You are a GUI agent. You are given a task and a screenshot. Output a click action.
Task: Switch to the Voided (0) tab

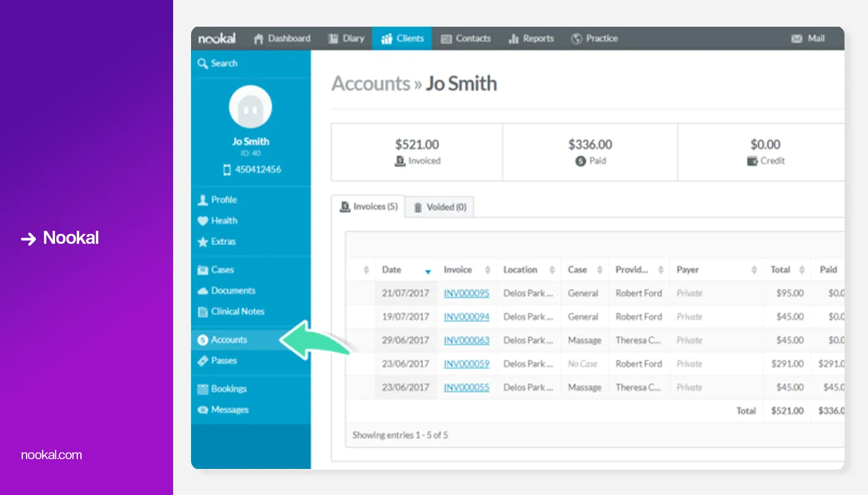tap(440, 207)
